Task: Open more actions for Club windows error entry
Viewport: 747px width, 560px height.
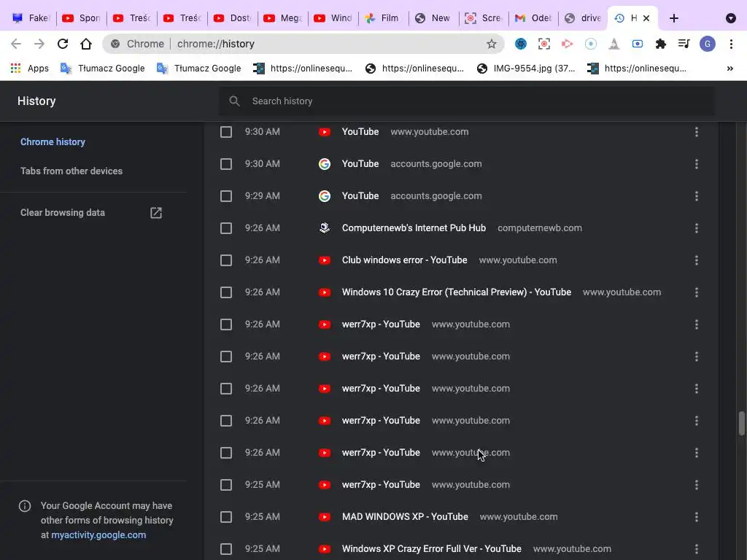Action: (696, 260)
